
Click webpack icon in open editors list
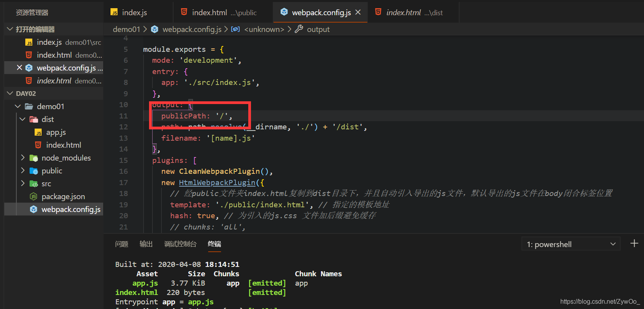[29, 68]
